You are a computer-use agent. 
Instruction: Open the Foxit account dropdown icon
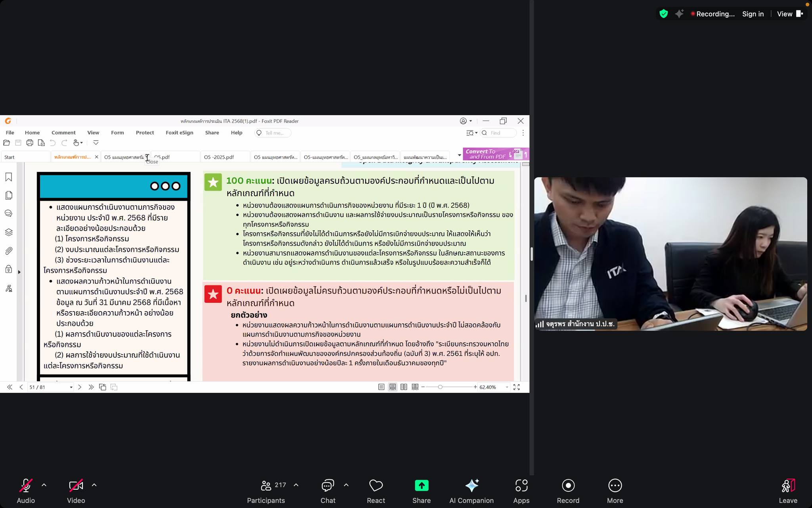click(466, 121)
